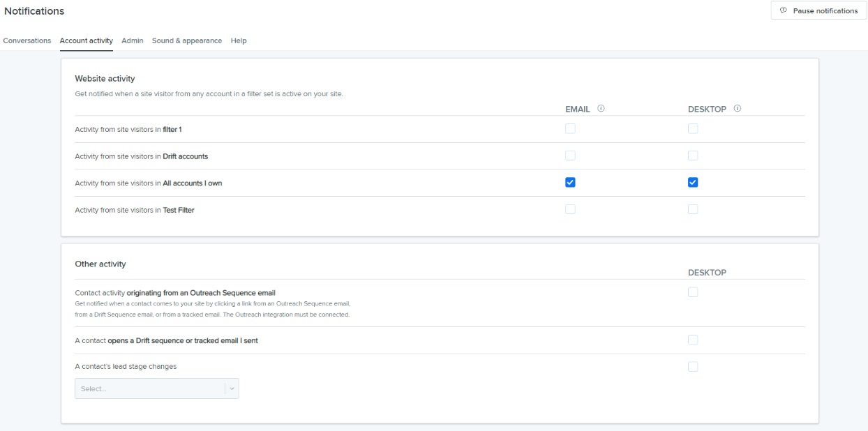Enable email notifications for Test Filter

tap(570, 209)
